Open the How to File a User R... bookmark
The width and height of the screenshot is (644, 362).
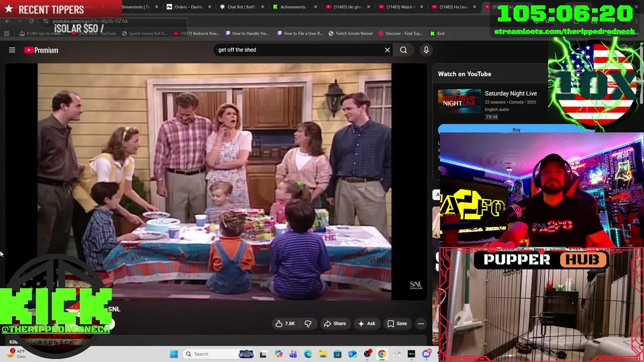tap(300, 34)
